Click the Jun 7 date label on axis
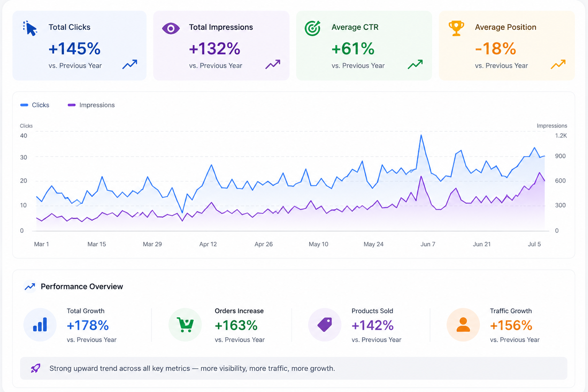This screenshot has width=588, height=392. tap(428, 244)
